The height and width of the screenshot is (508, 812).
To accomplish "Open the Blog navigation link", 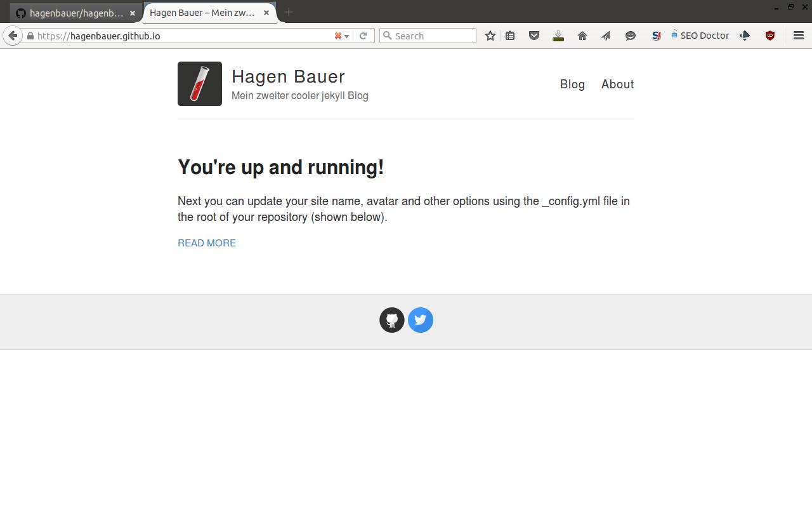I will [x=572, y=84].
